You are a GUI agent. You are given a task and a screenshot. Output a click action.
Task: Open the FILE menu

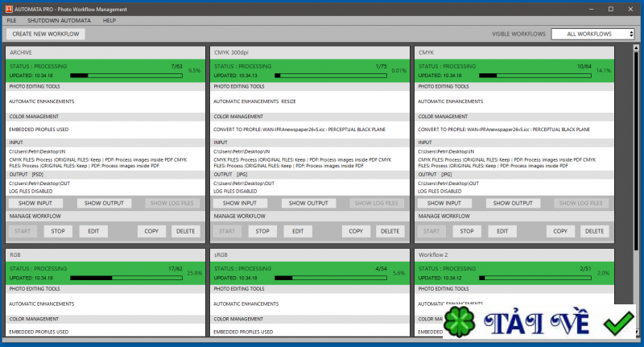click(x=11, y=21)
